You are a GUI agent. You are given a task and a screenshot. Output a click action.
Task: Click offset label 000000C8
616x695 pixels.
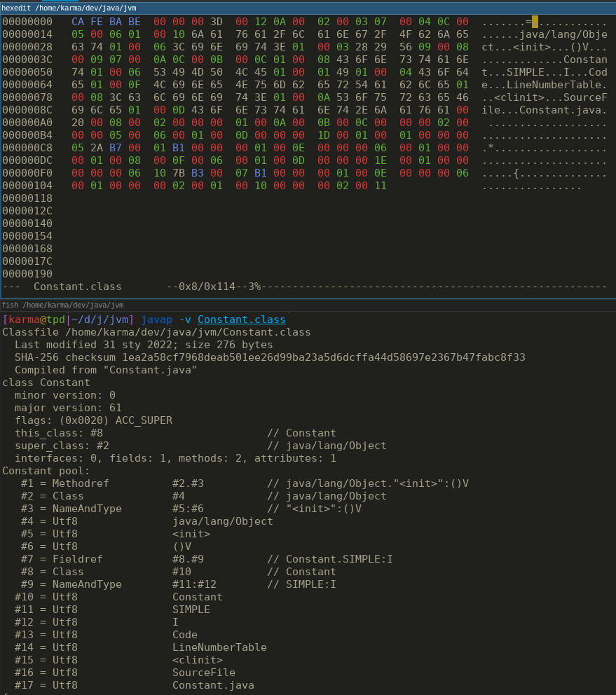point(27,148)
